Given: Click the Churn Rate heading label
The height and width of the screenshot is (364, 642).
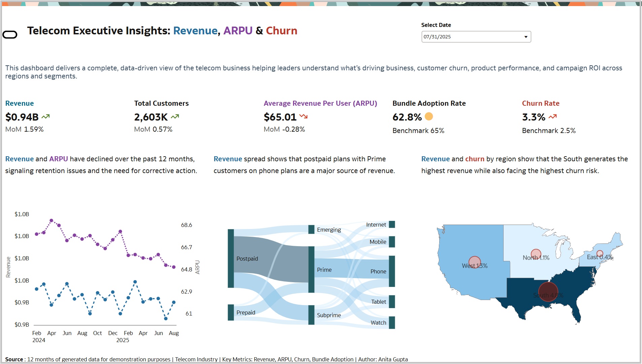Looking at the screenshot, I should pyautogui.click(x=540, y=103).
